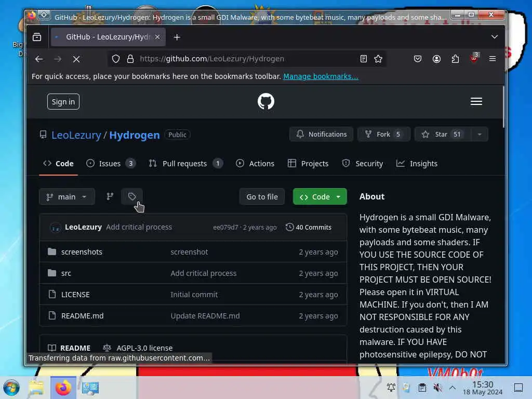Bookmark this page with star icon
The height and width of the screenshot is (399, 532).
pos(378,59)
